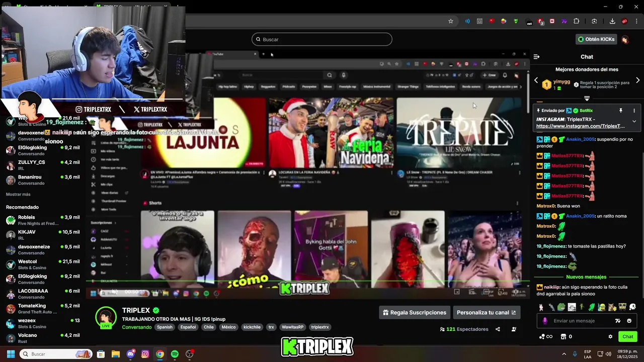Open ZULLYY_CS channel in sidebar
The image size is (644, 362).
tap(43, 165)
